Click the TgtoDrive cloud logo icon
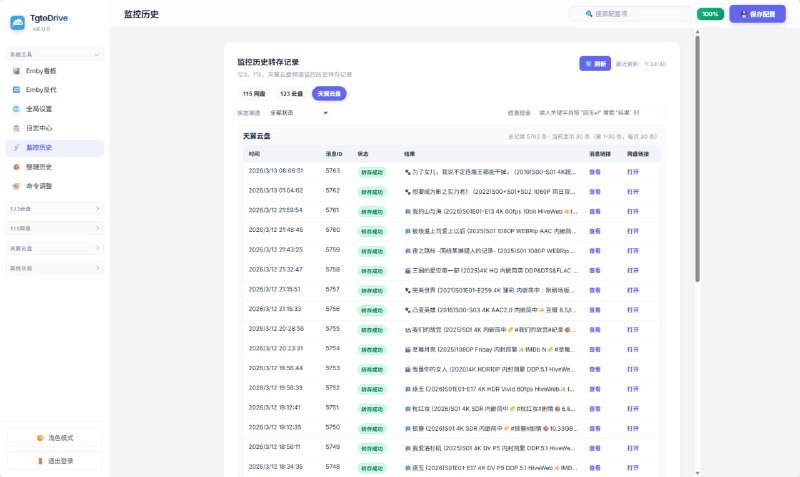 click(x=17, y=22)
